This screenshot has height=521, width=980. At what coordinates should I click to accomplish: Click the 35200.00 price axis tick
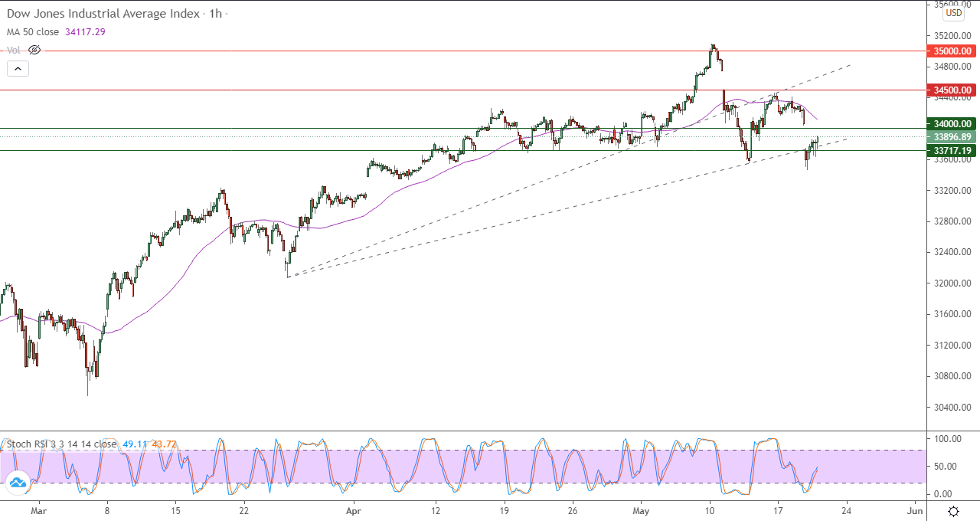(x=952, y=35)
